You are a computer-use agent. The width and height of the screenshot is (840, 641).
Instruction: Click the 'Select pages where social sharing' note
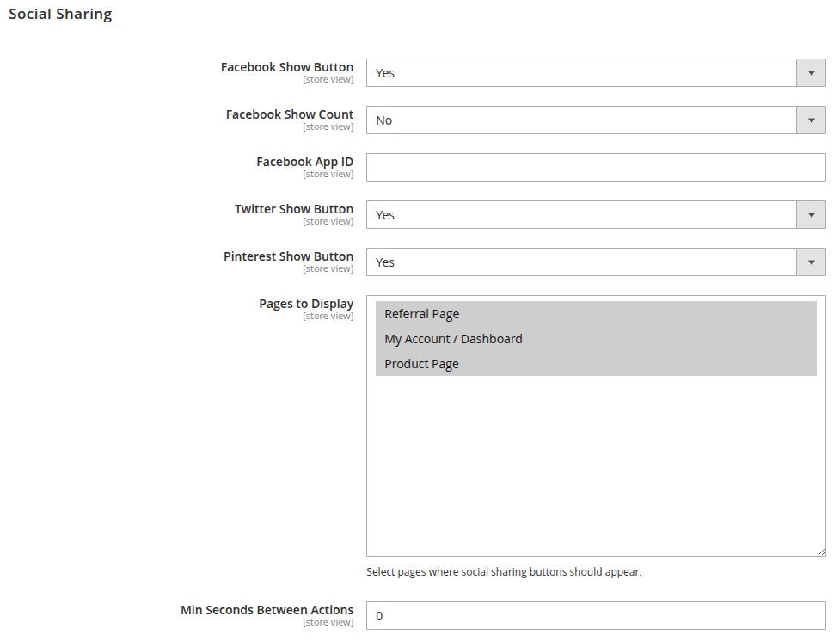tap(504, 572)
